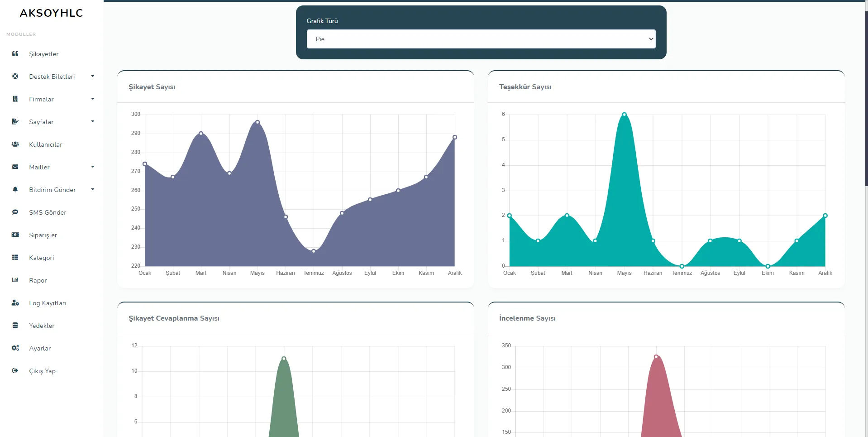Click the Teşekkür Sayısı card title

525,87
